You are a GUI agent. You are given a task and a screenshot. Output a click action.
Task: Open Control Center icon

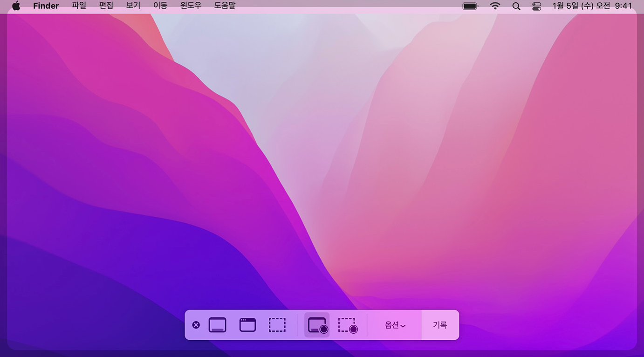tap(537, 6)
